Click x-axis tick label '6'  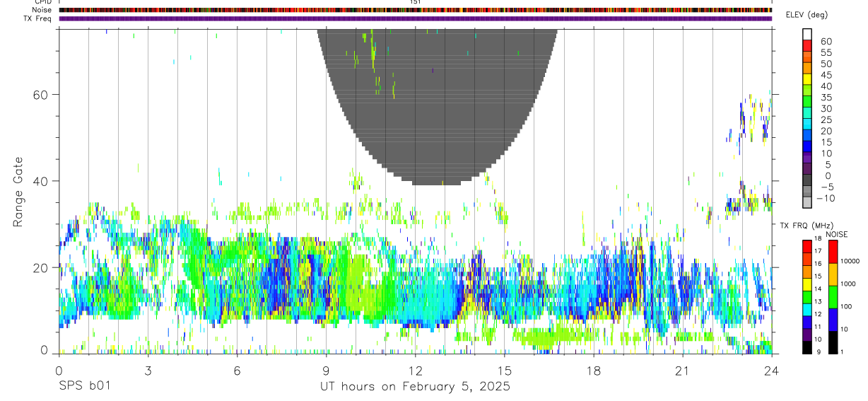(237, 371)
